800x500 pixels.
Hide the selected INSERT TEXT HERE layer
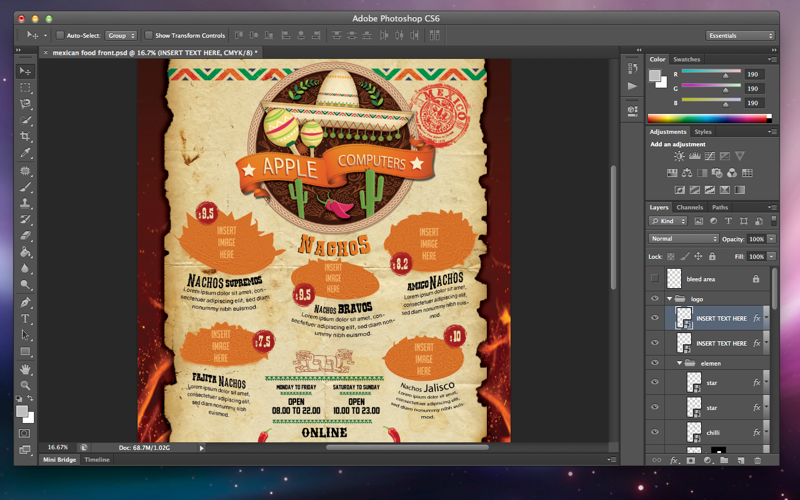coord(655,317)
